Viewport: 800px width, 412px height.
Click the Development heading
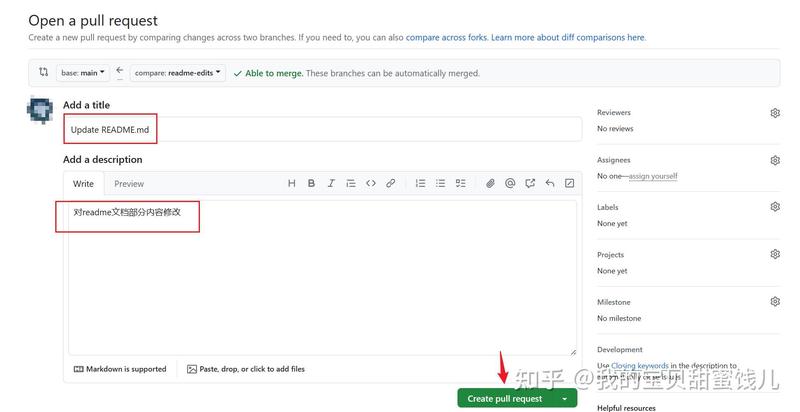tap(620, 349)
